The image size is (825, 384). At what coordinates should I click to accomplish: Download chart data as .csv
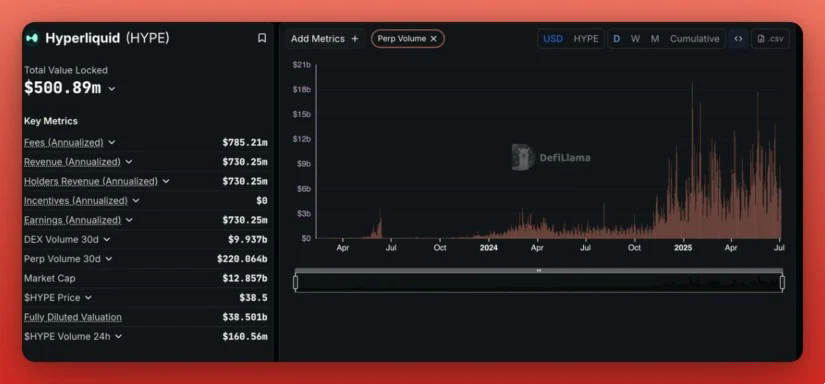770,38
